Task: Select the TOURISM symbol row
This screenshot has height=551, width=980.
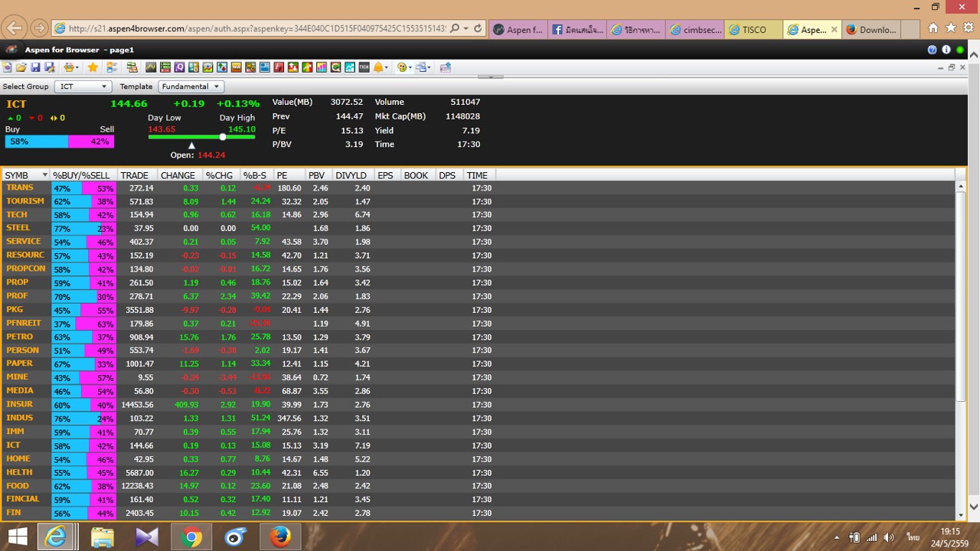Action: (x=479, y=202)
